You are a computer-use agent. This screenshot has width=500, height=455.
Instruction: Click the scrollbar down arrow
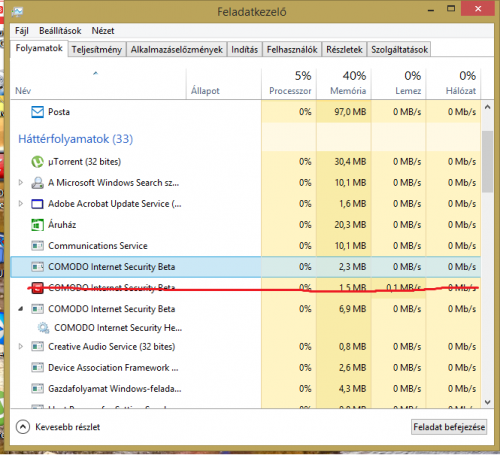pyautogui.click(x=487, y=402)
